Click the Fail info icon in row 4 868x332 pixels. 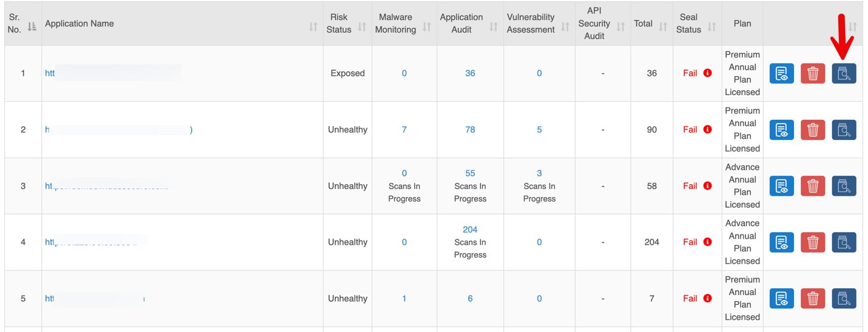(707, 242)
